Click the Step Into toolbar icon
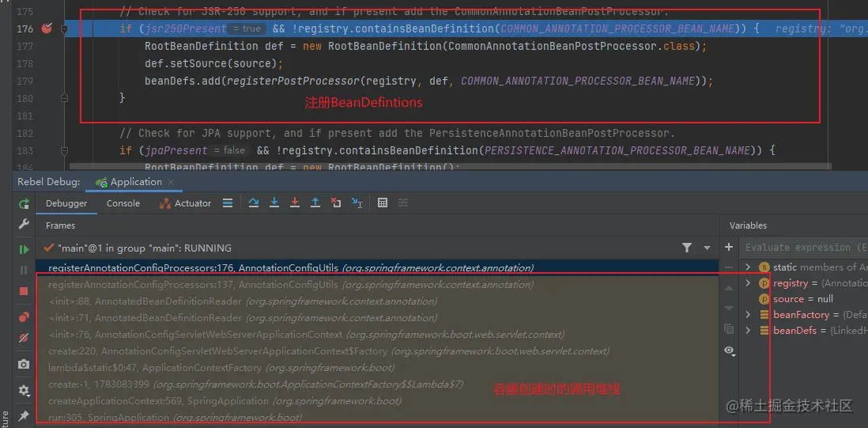868x428 pixels. (x=274, y=203)
